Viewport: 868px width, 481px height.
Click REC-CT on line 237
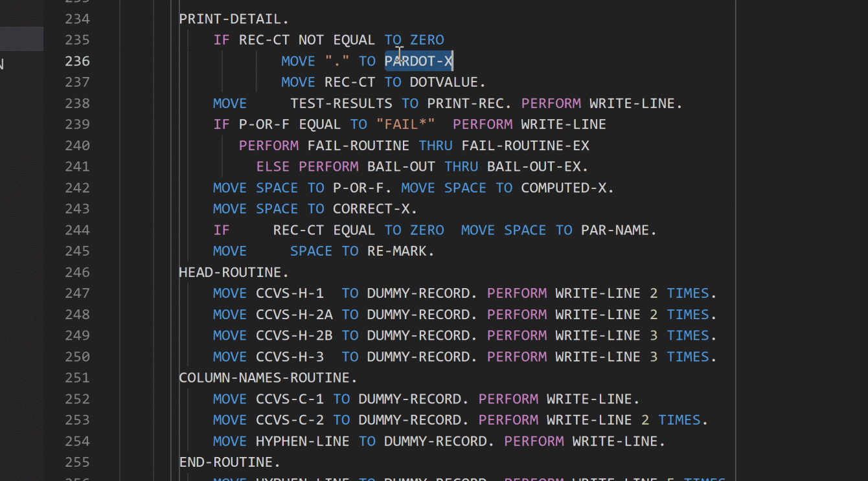pyautogui.click(x=350, y=82)
